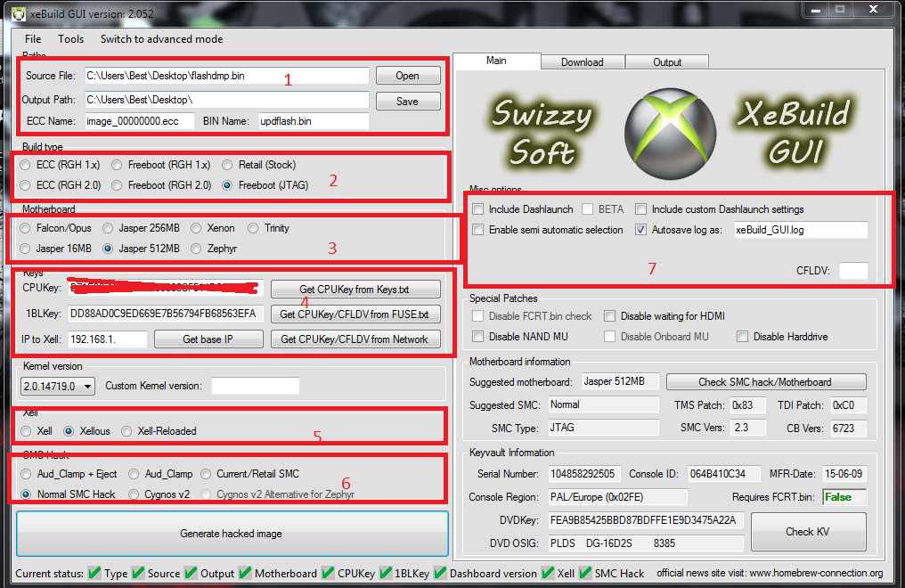Toggle Disable NAND MU checkbox
The image size is (905, 588).
tap(520, 337)
